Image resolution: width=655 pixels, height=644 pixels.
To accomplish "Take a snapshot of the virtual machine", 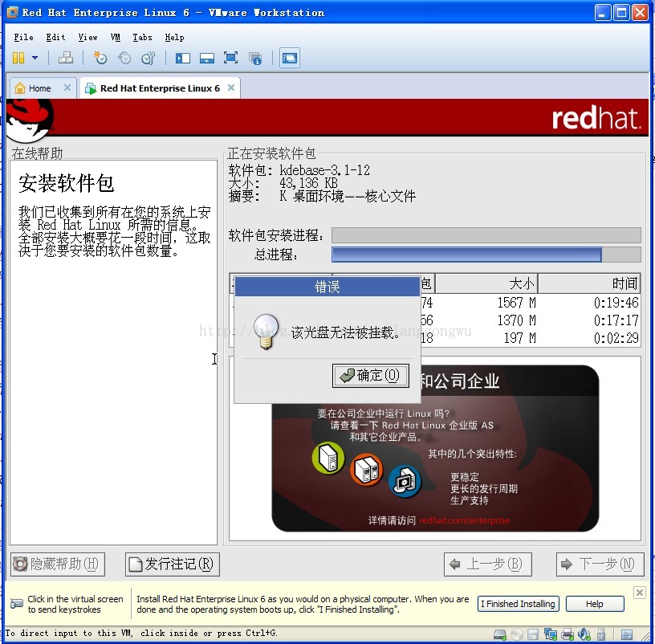I will (100, 58).
